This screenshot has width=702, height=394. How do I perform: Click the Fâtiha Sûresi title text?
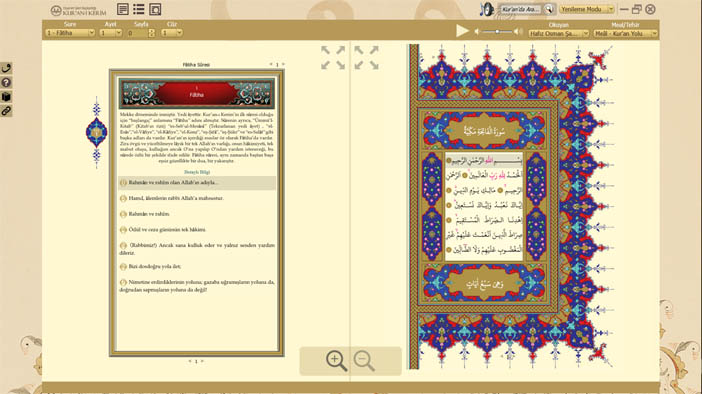pos(196,65)
